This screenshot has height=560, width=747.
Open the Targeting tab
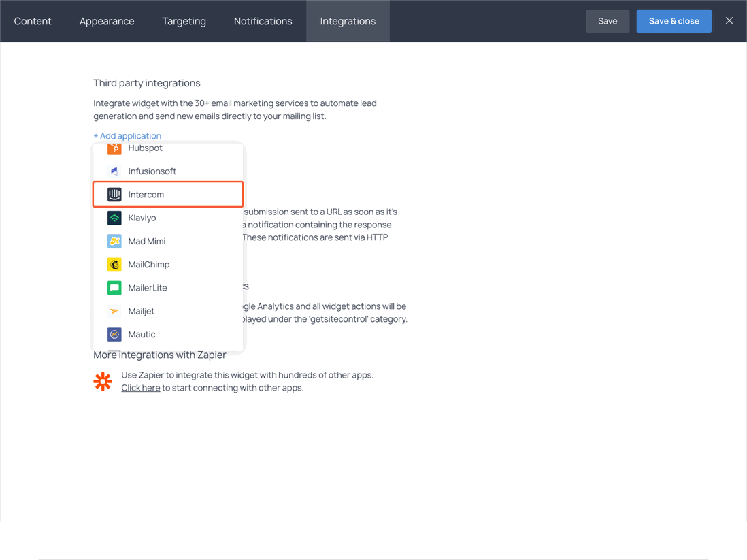tap(184, 20)
